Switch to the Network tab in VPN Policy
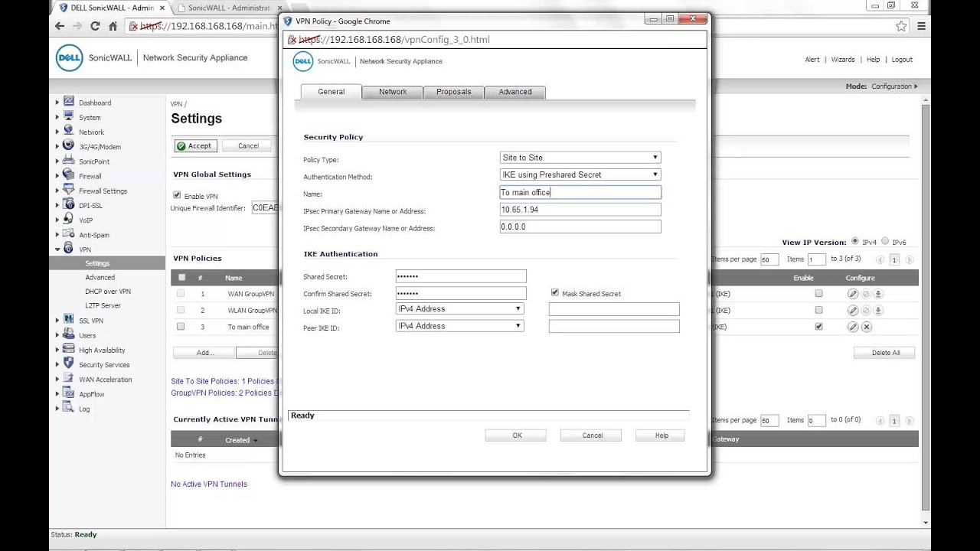Screen dimensions: 980x551 [393, 92]
